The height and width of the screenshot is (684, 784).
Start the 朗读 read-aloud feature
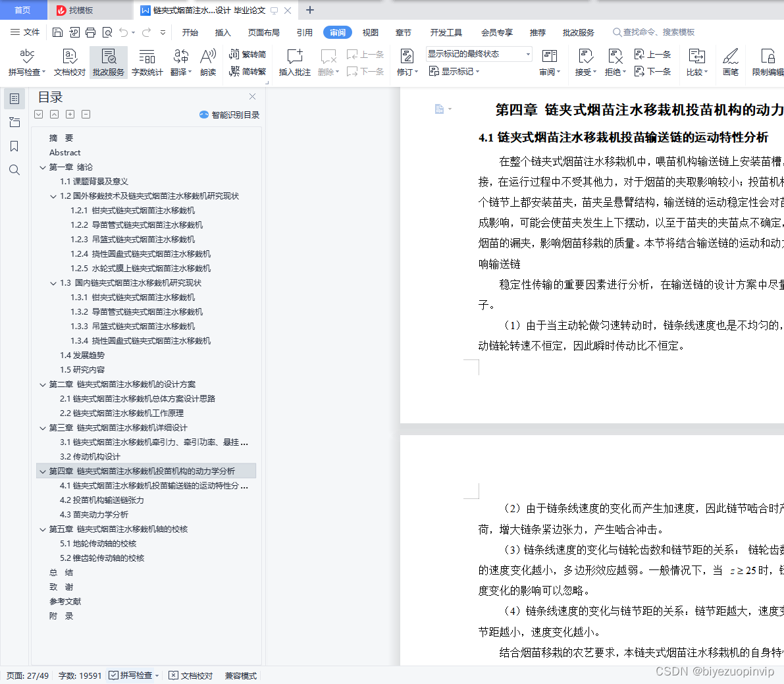207,62
